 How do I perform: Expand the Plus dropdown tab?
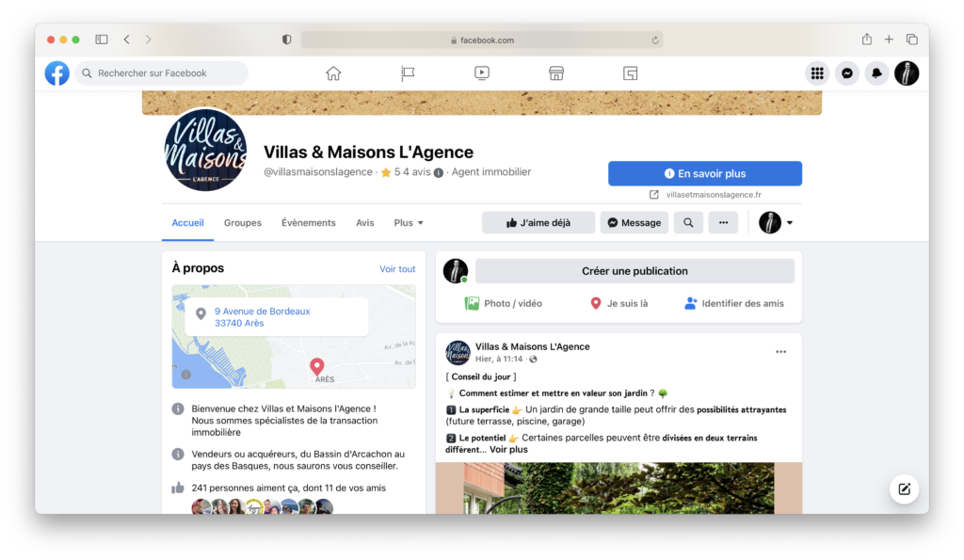409,222
